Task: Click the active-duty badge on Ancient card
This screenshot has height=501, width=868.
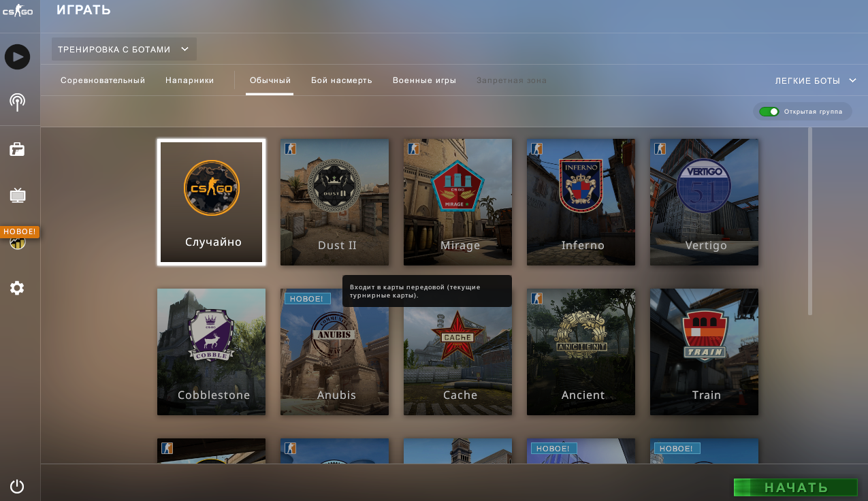Action: click(x=536, y=298)
